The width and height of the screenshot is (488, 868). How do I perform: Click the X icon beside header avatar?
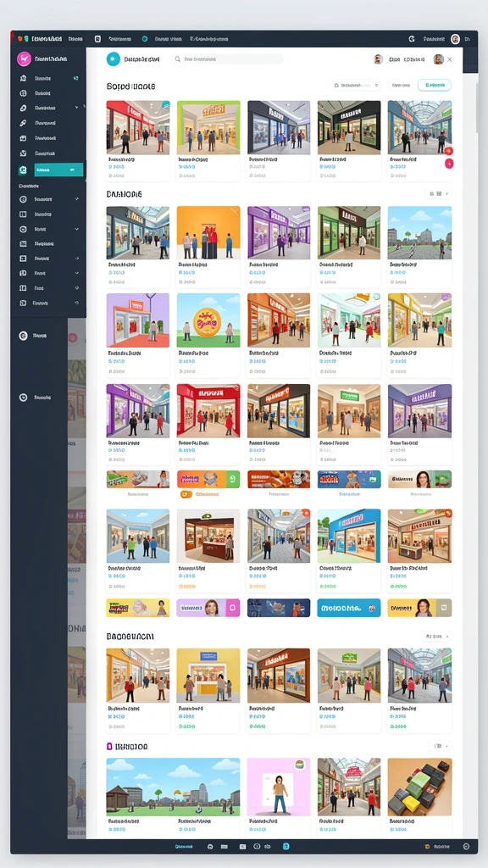pos(450,59)
